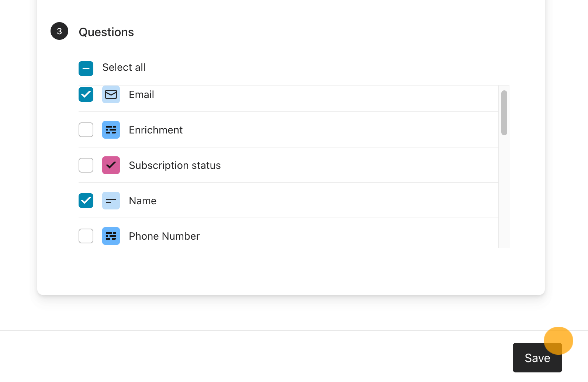Image resolution: width=588 pixels, height=382 pixels.
Task: Toggle the Select all checkbox
Action: (86, 69)
